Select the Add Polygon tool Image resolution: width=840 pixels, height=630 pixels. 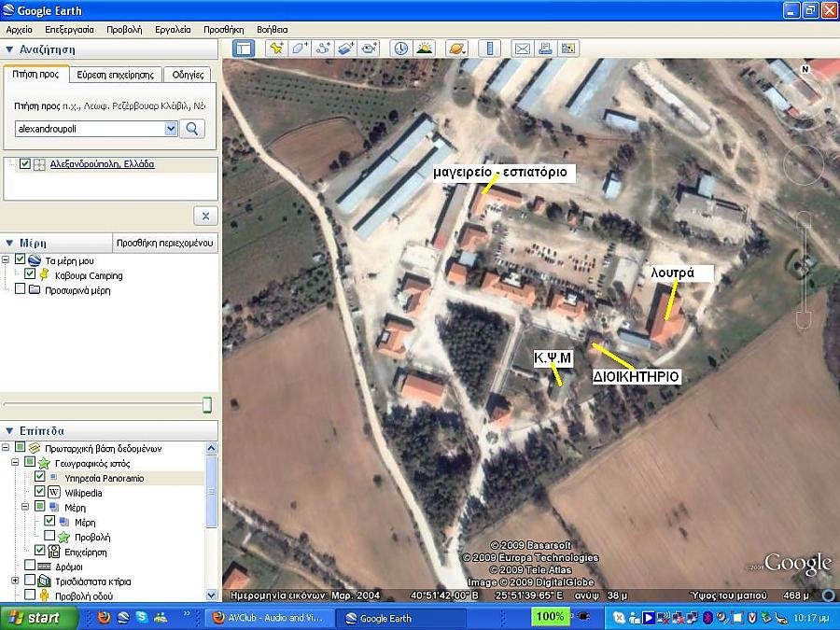coord(300,49)
